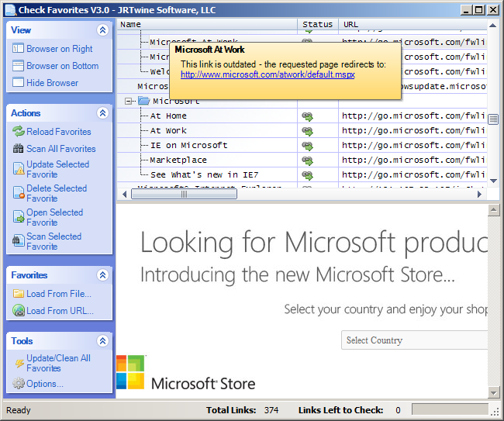Collapse the Tools panel
Viewport: 504px width, 421px height.
pyautogui.click(x=102, y=340)
